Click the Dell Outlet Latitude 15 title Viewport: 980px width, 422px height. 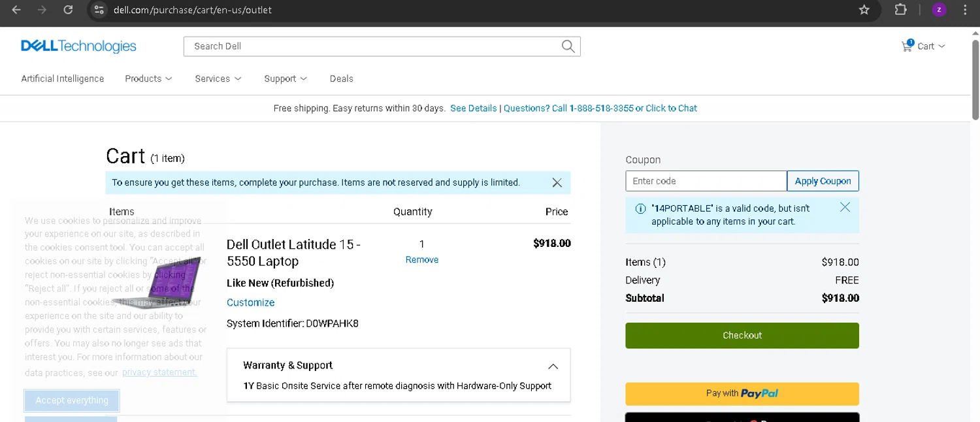[x=293, y=253]
